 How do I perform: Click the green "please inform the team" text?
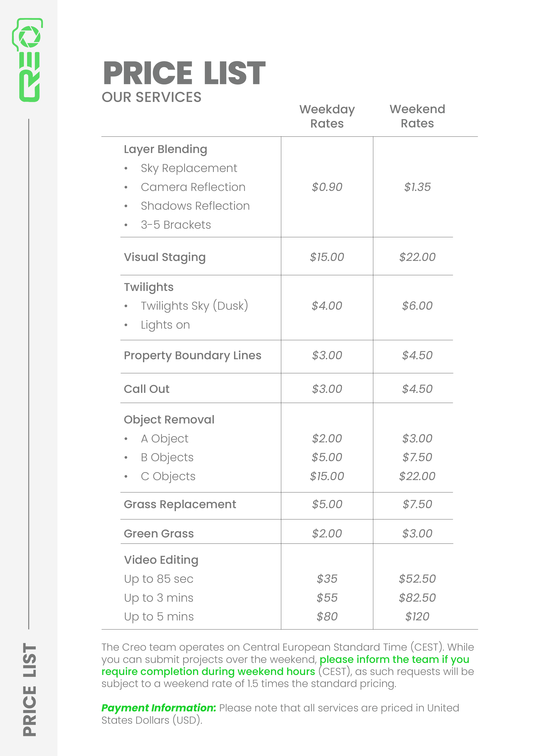point(394,659)
